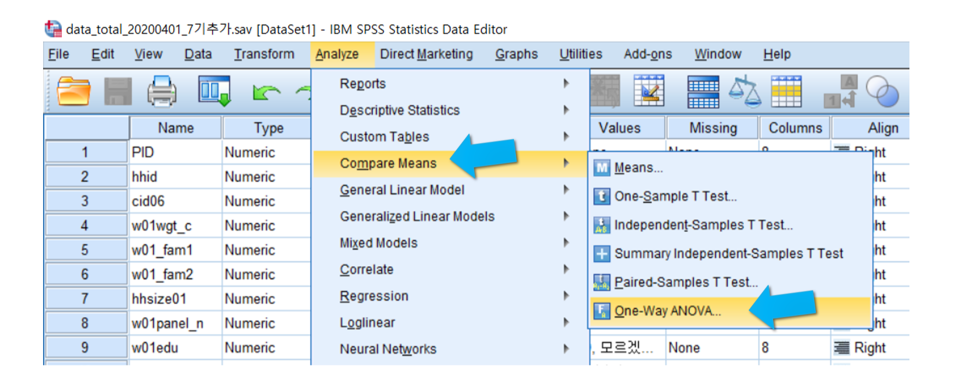Image resolution: width=980 pixels, height=387 pixels.
Task: Expand the Loglinear submenu arrow
Action: pos(566,322)
